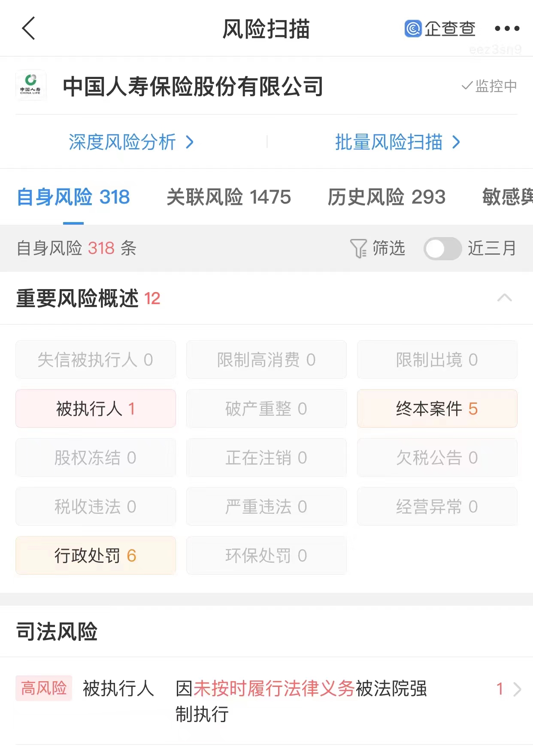Image resolution: width=533 pixels, height=756 pixels.
Task: Tap the 监控中 checkmark status
Action: tap(489, 86)
